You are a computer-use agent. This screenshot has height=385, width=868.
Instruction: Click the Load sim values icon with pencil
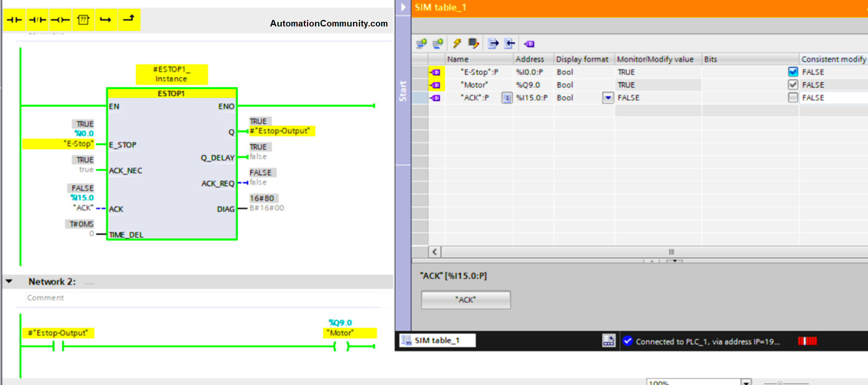click(474, 43)
